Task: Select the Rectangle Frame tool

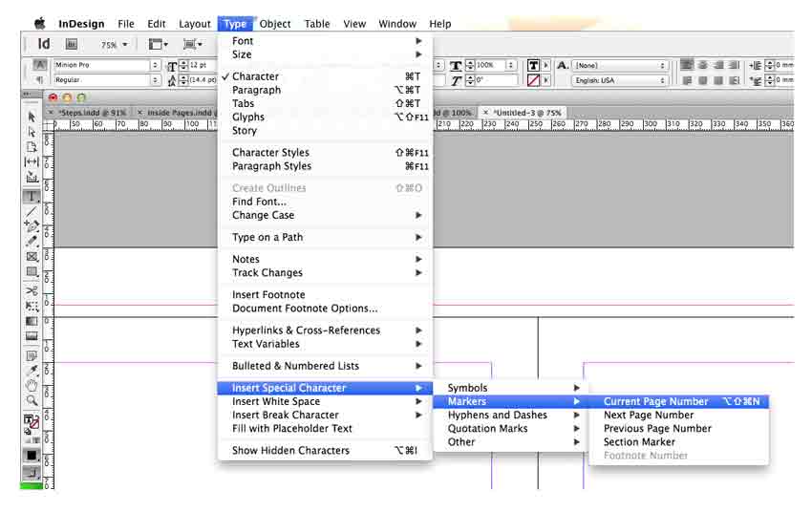Action: pyautogui.click(x=32, y=256)
